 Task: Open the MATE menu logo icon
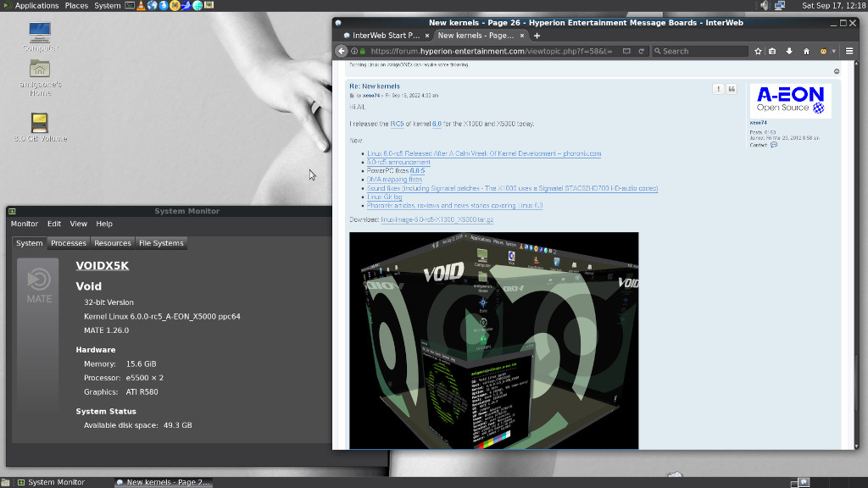[x=7, y=6]
